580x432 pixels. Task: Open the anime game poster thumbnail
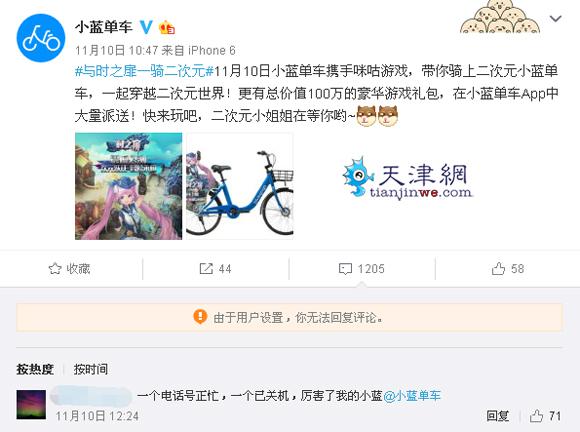tap(128, 186)
